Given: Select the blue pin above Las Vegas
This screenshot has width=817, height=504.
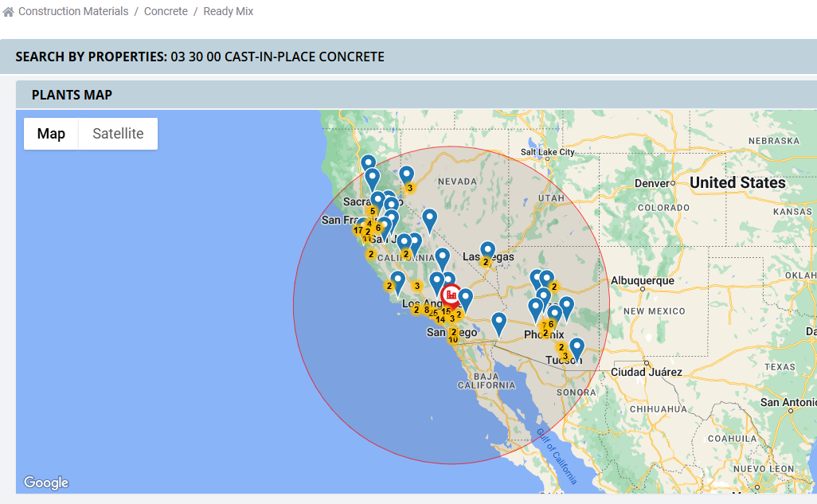Looking at the screenshot, I should (488, 250).
